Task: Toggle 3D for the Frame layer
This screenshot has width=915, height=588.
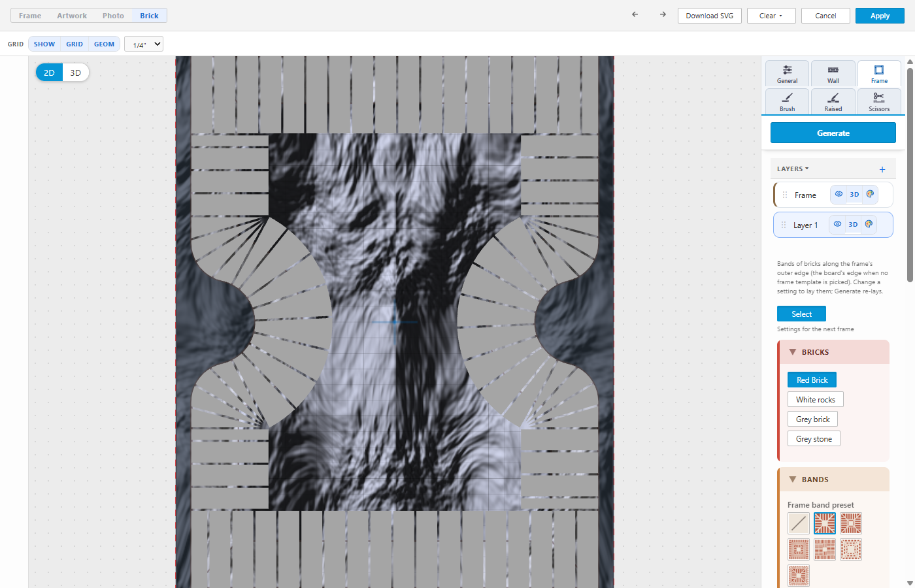Action: click(x=854, y=194)
